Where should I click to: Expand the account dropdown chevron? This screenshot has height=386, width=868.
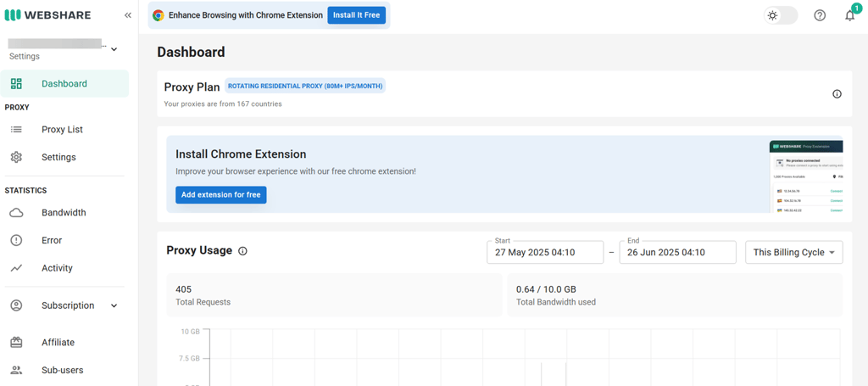114,49
